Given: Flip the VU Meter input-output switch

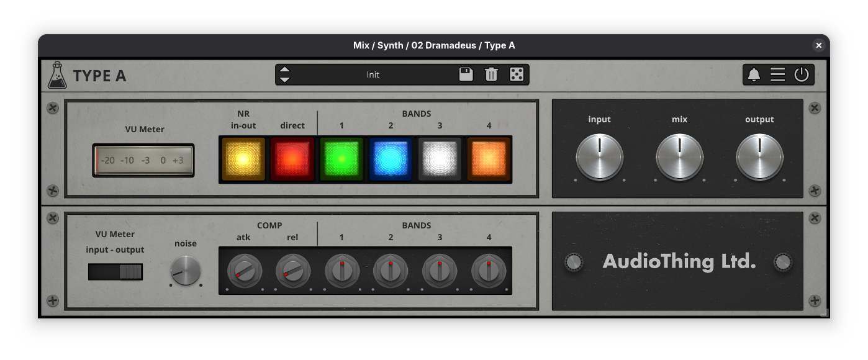Looking at the screenshot, I should [x=115, y=272].
